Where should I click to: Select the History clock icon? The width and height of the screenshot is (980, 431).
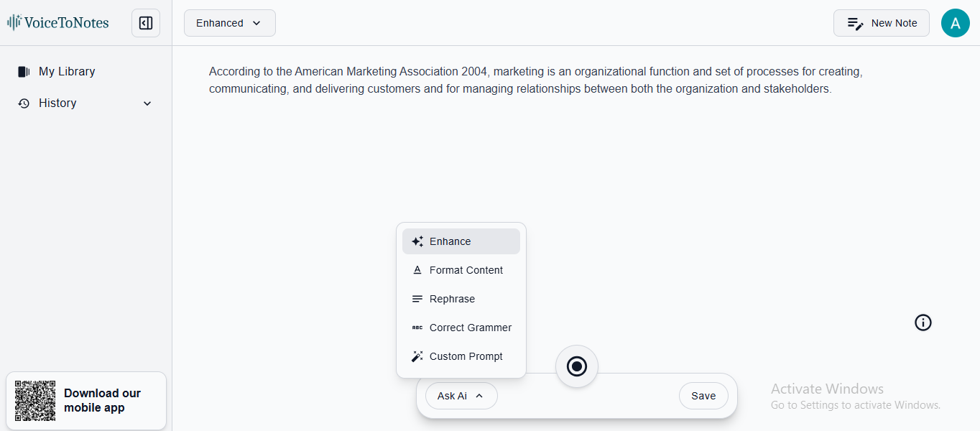coord(24,103)
